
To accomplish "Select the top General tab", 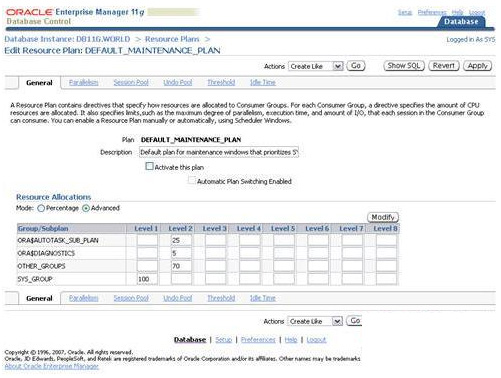I will coord(39,83).
